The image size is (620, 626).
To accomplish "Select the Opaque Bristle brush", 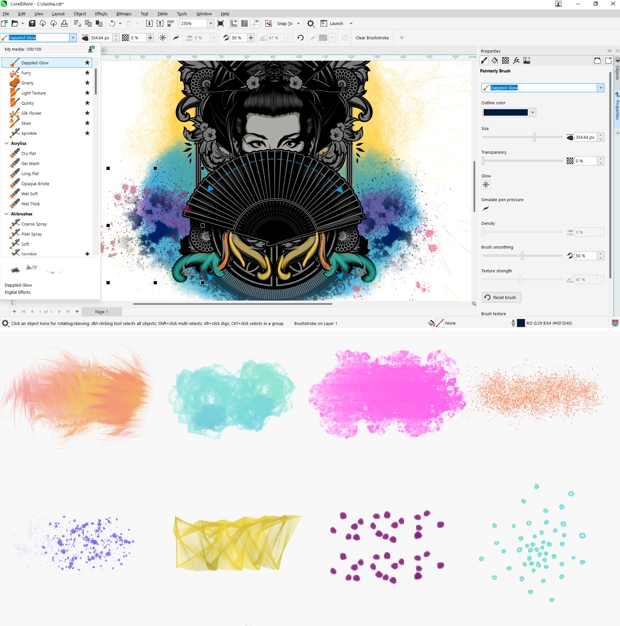I will coord(47,184).
